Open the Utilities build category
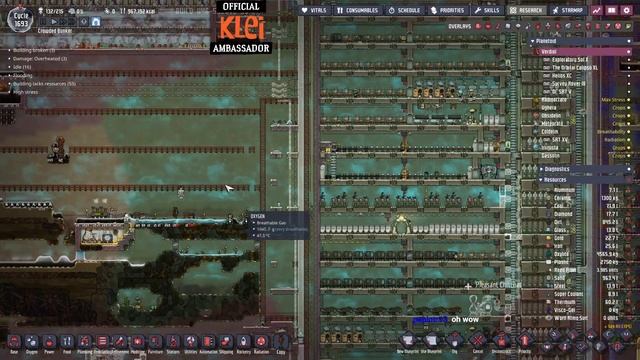Image resolution: width=640 pixels, height=360 pixels. tap(191, 343)
